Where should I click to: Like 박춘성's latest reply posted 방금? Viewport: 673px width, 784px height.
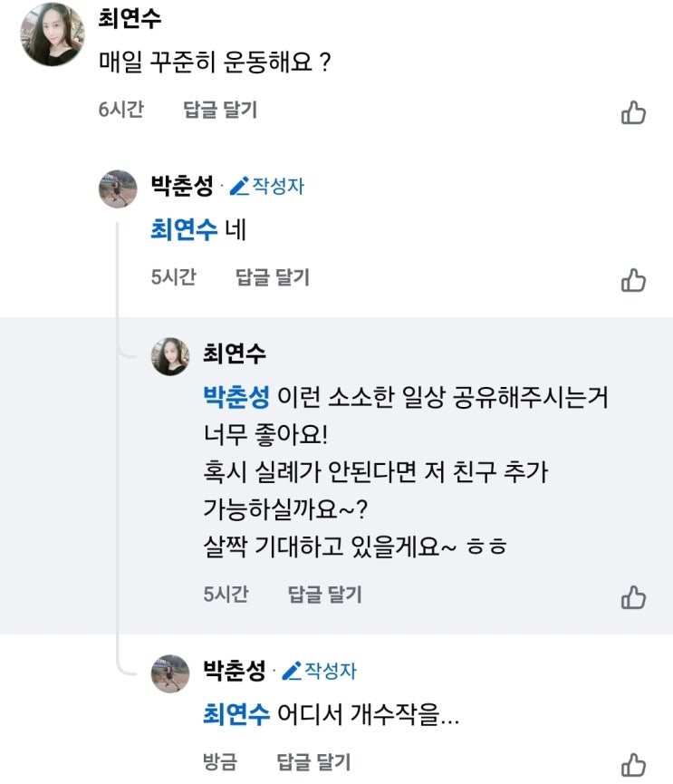633,764
